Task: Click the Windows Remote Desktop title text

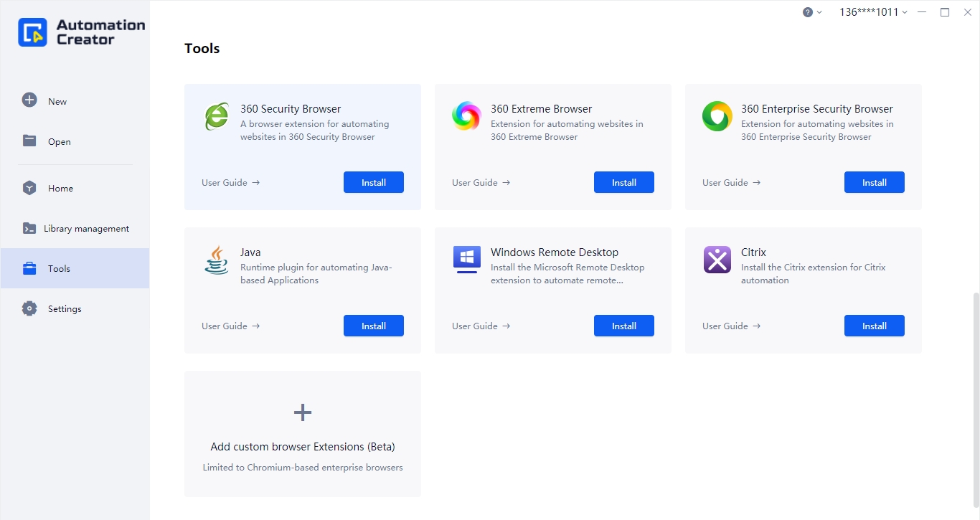Action: pos(555,252)
